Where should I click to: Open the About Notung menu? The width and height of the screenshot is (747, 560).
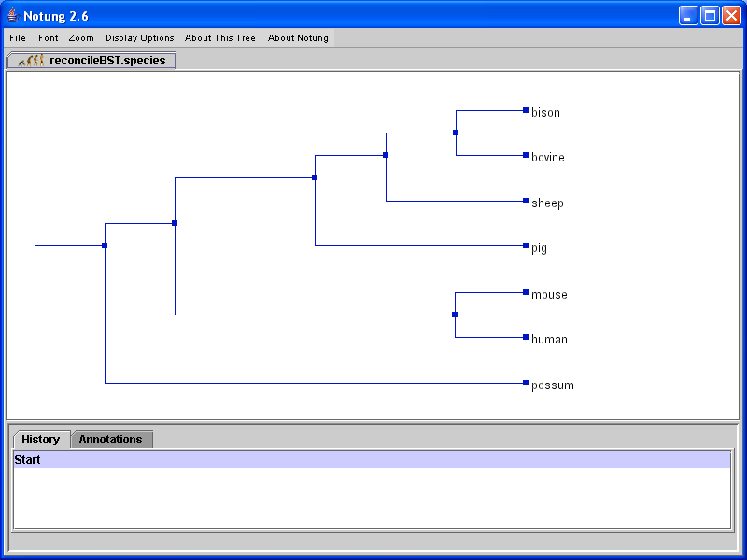point(298,38)
